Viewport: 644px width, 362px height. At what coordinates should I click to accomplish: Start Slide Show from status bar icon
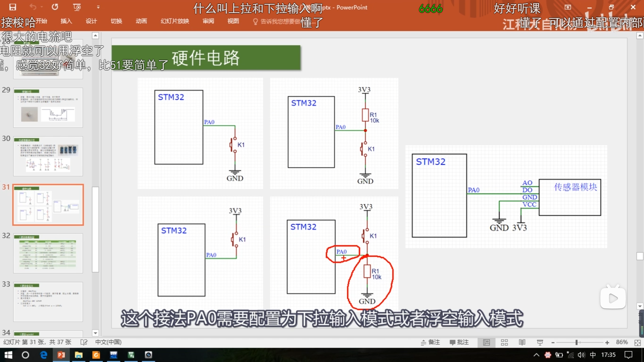coord(540,342)
